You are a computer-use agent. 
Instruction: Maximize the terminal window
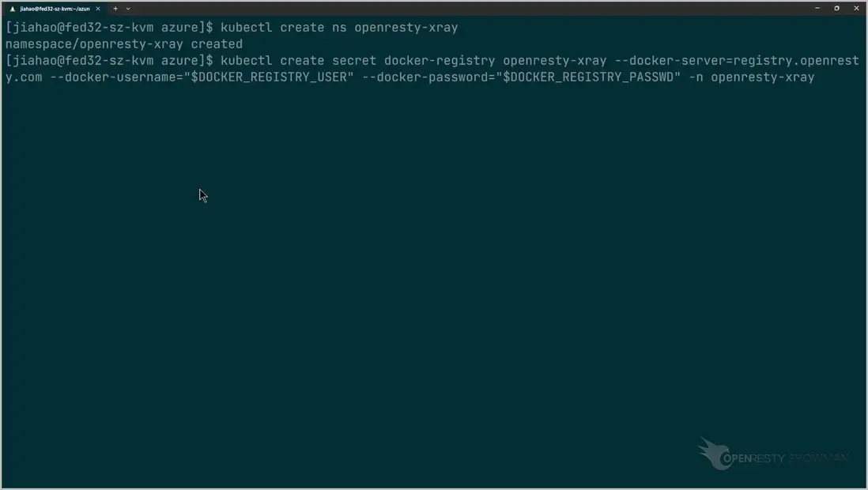(836, 8)
